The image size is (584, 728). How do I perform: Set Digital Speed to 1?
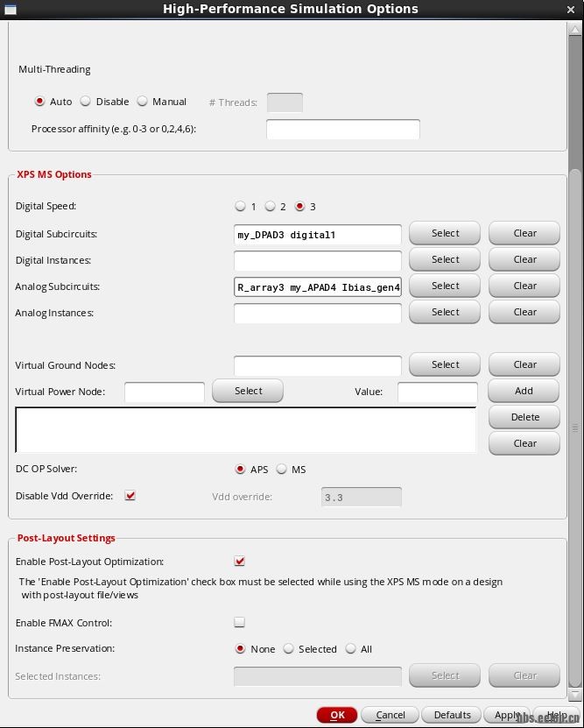pos(240,206)
